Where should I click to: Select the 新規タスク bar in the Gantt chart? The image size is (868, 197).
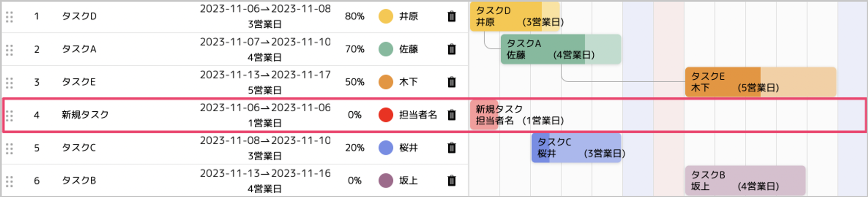point(484,115)
